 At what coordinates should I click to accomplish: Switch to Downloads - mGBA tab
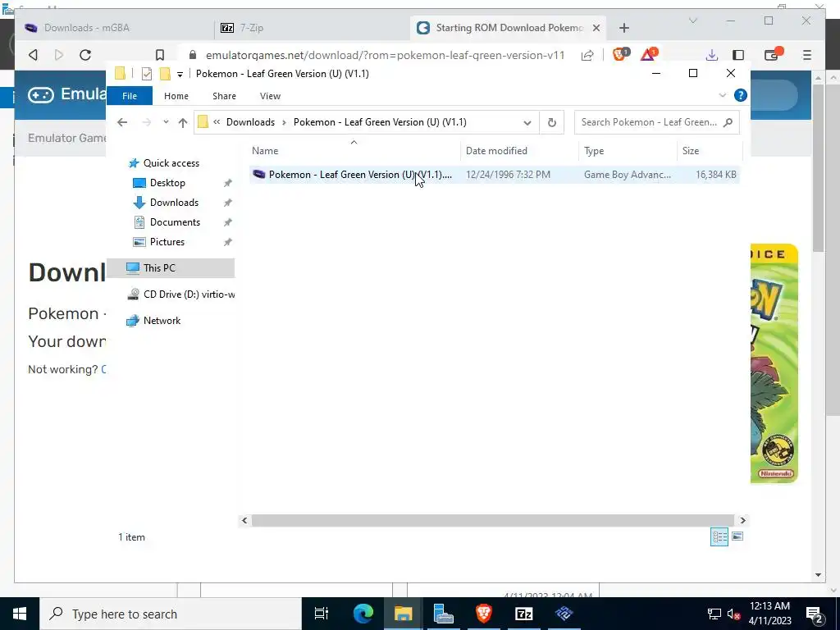click(x=115, y=28)
